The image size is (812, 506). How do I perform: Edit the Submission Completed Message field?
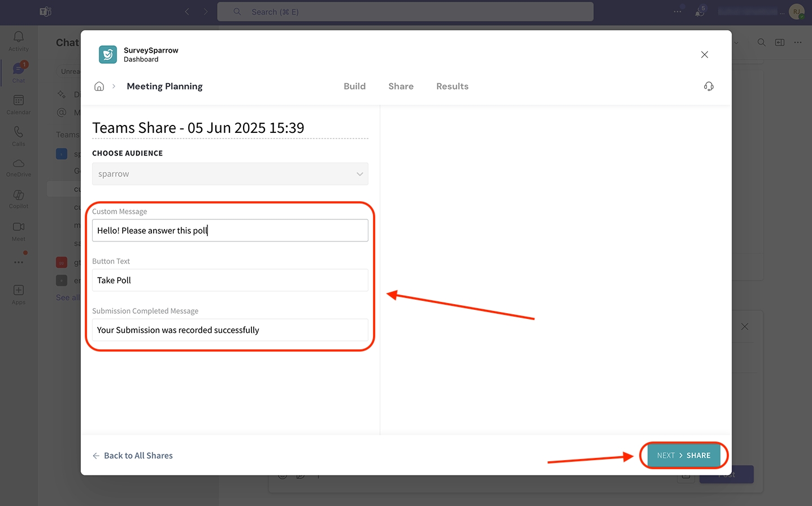230,330
